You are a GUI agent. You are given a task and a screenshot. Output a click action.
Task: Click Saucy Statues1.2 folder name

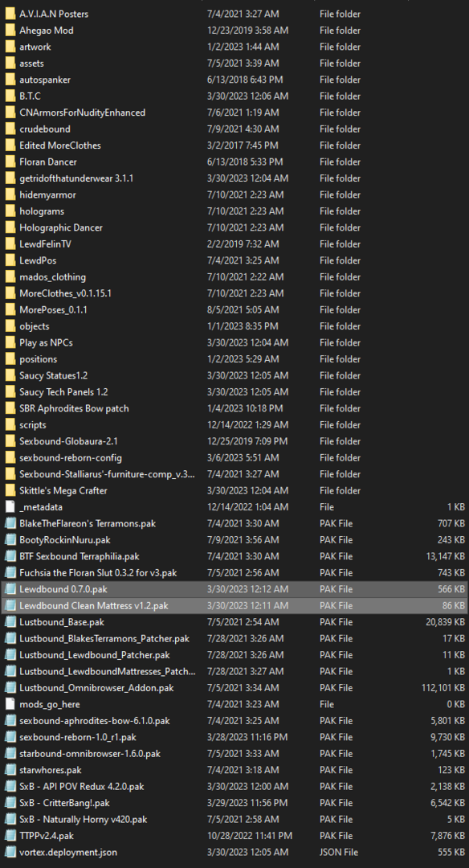coord(53,376)
